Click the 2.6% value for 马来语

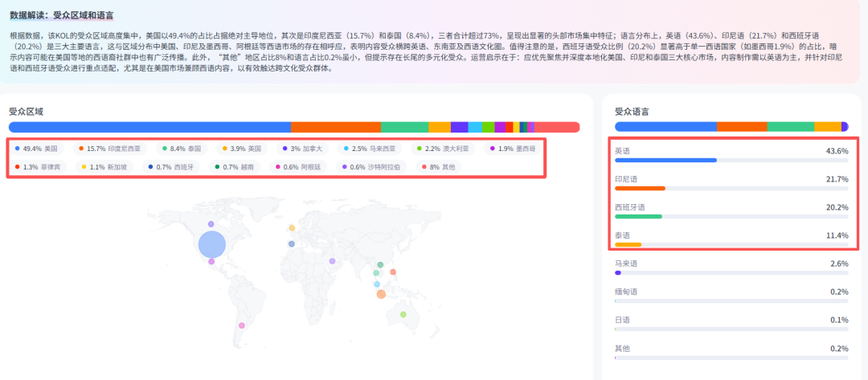click(839, 264)
